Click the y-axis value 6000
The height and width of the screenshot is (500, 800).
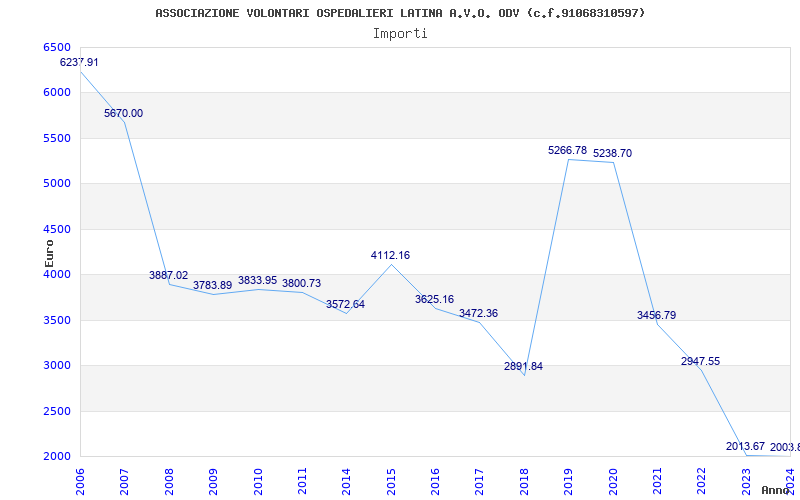pos(57,93)
